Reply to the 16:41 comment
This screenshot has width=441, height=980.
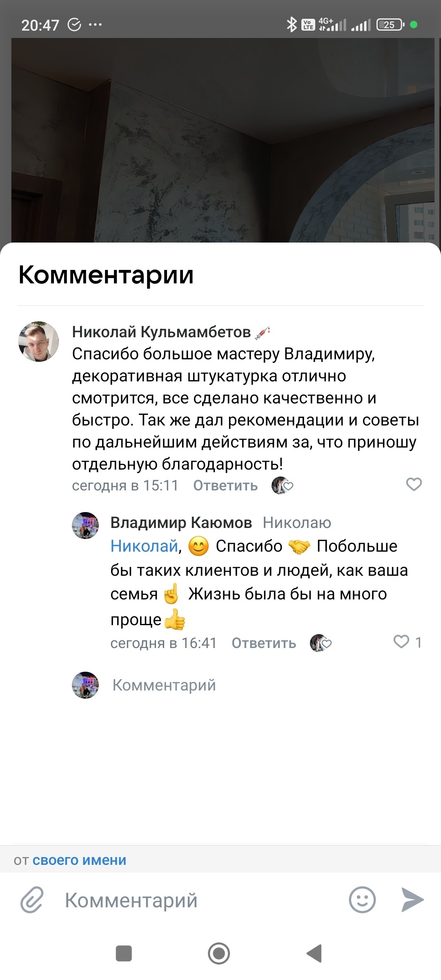(264, 643)
